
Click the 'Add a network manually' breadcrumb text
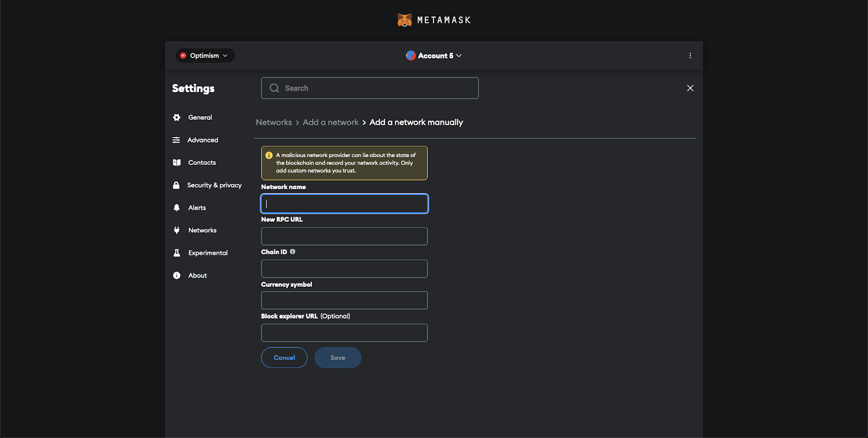[416, 123]
